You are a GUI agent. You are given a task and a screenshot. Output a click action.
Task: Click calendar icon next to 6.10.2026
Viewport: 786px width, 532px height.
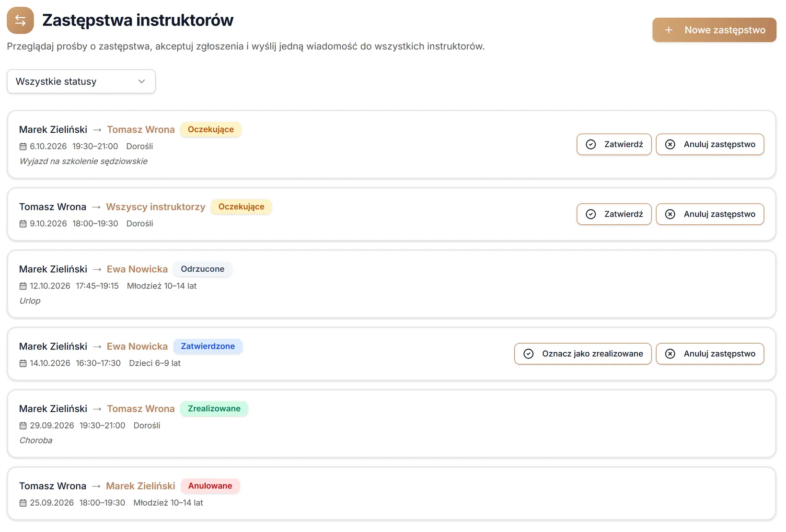pyautogui.click(x=23, y=146)
